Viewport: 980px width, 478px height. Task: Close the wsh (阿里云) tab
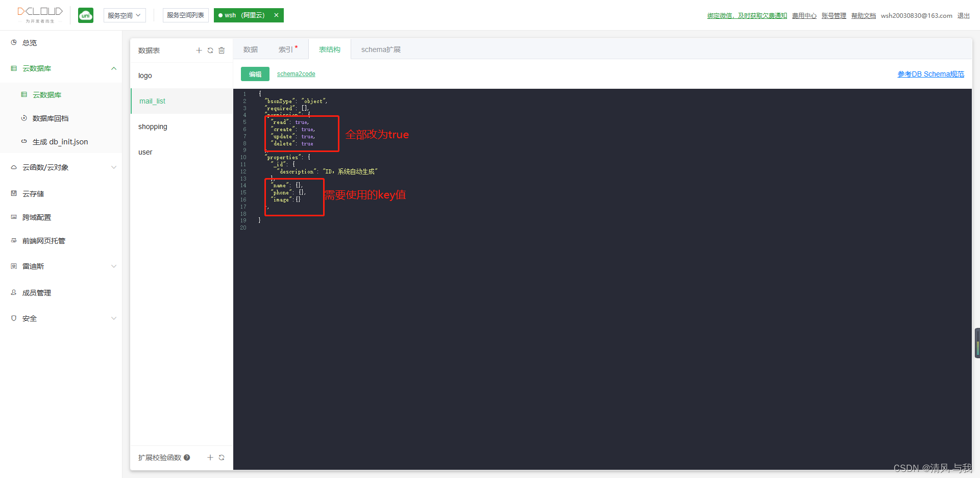click(276, 15)
